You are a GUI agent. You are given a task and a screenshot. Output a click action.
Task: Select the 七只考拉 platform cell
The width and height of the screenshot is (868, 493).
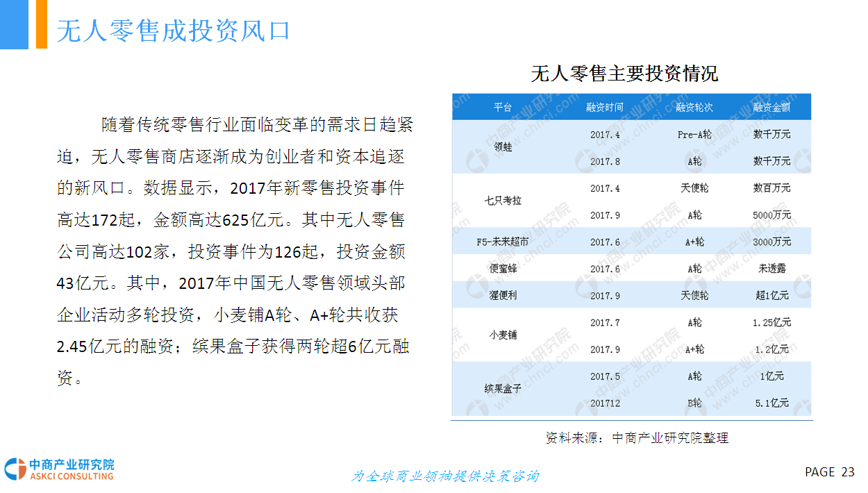point(503,201)
